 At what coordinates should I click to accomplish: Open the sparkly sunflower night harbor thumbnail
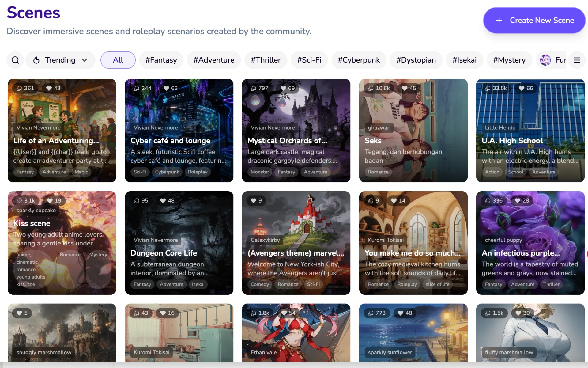point(413,333)
